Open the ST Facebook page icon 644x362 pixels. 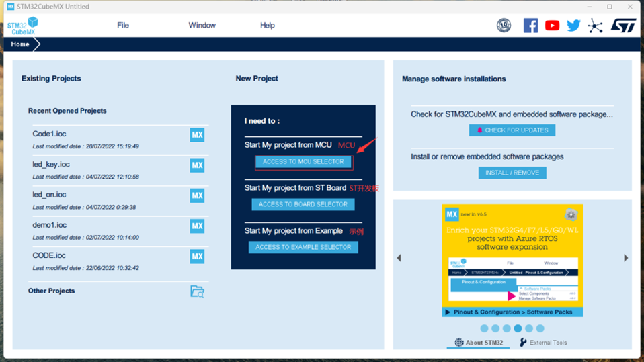(530, 26)
